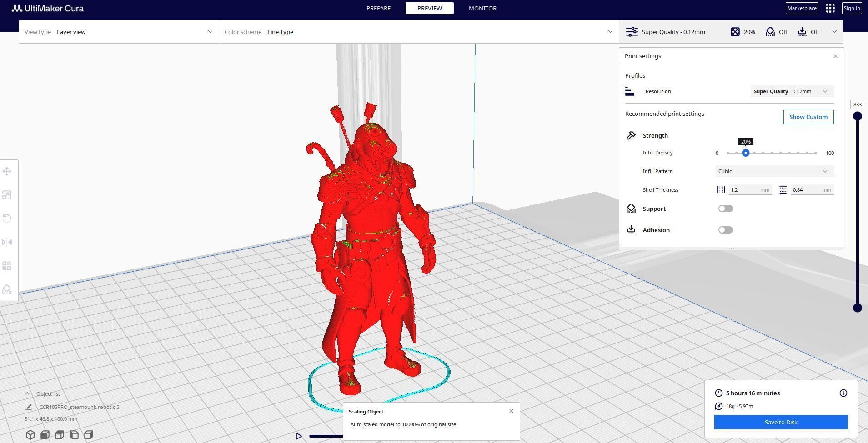868x443 pixels.
Task: Open the application switcher grid icon
Action: [x=830, y=8]
